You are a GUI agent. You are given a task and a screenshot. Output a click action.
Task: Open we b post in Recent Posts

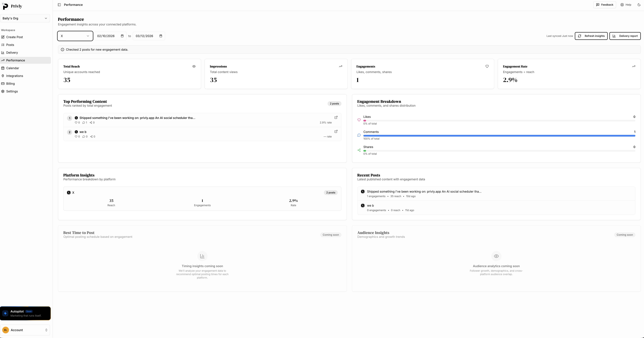[x=496, y=208]
